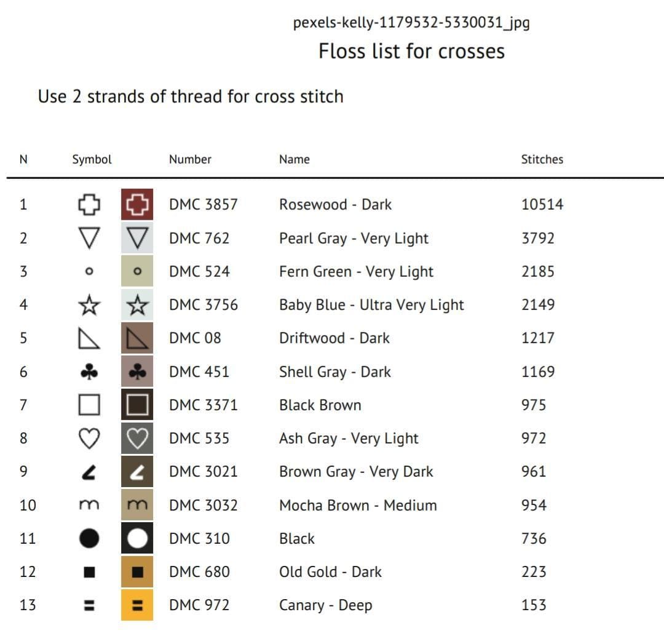Viewport: 664px width, 644px height.
Task: Select the club symbol for Shell Gray
Action: (89, 372)
